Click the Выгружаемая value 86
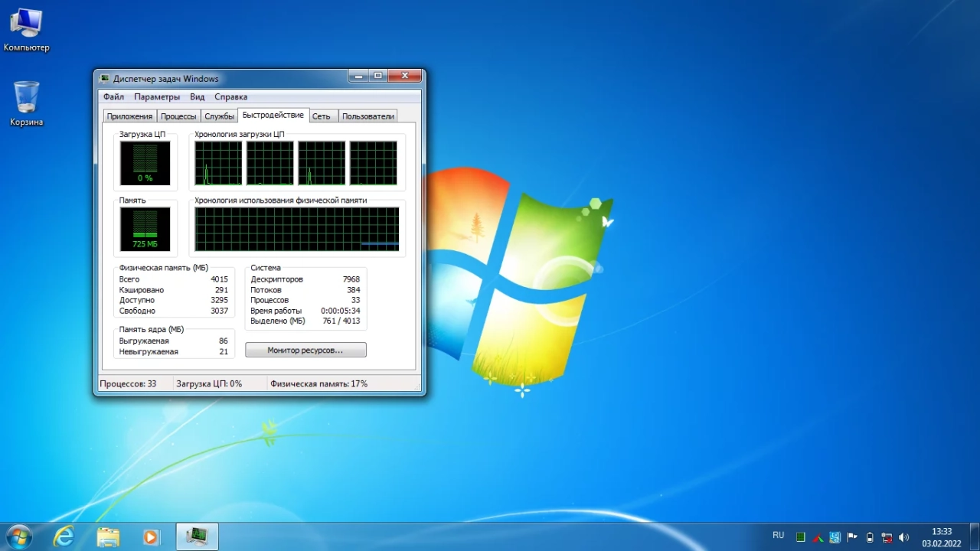The image size is (980, 551). point(224,341)
